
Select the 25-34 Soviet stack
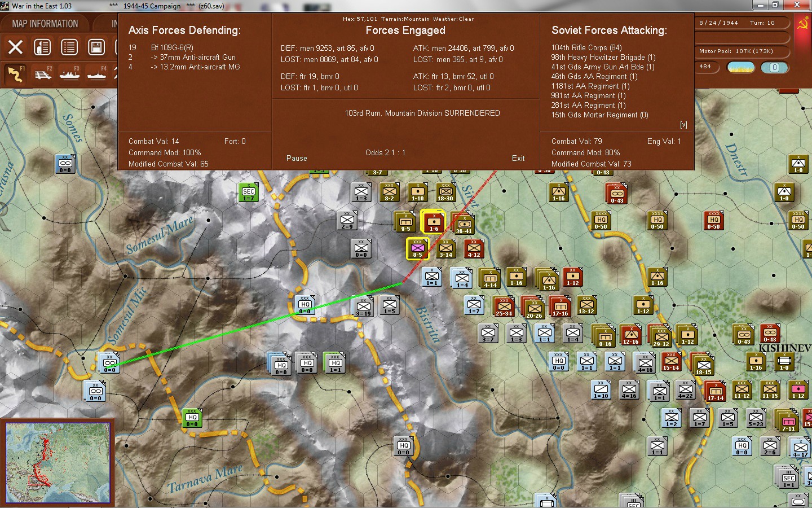click(x=504, y=307)
